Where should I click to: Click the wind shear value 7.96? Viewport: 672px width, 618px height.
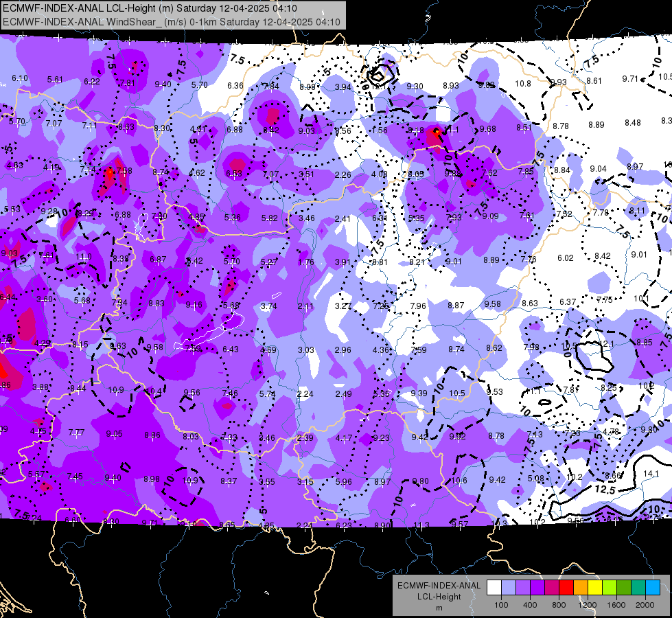point(418,306)
